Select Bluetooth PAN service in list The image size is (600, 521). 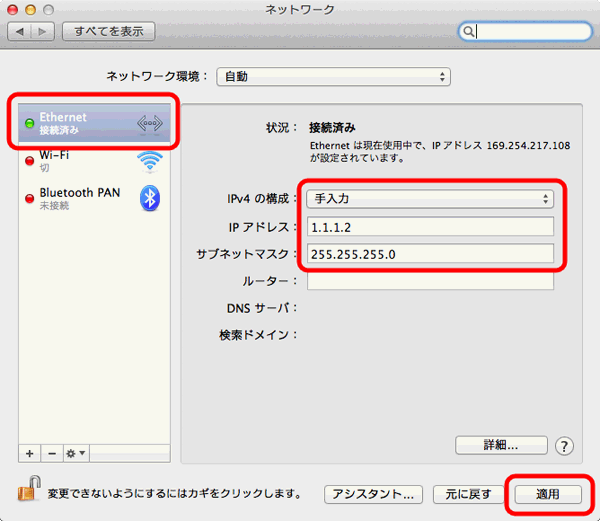[80, 197]
